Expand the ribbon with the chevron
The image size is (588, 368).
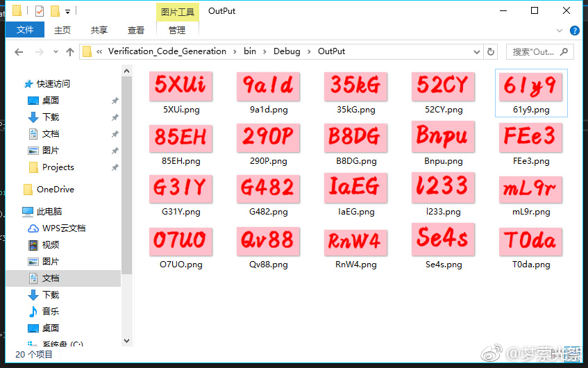[x=560, y=31]
